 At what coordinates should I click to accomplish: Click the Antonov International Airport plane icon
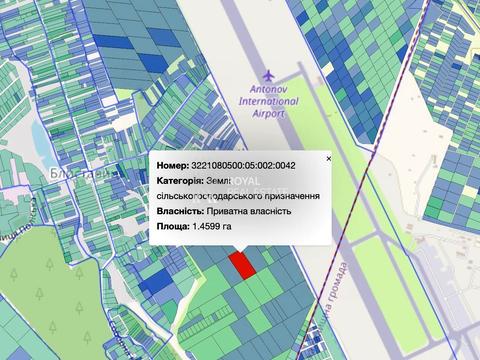(x=268, y=76)
